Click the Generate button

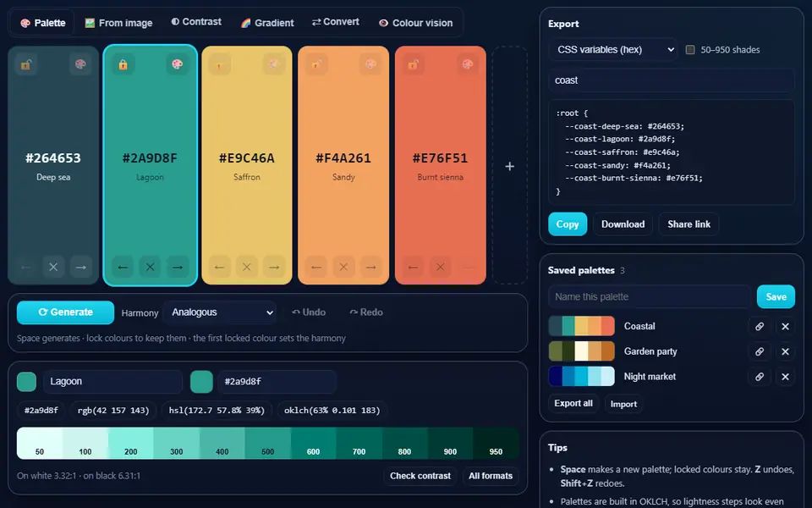(x=65, y=312)
